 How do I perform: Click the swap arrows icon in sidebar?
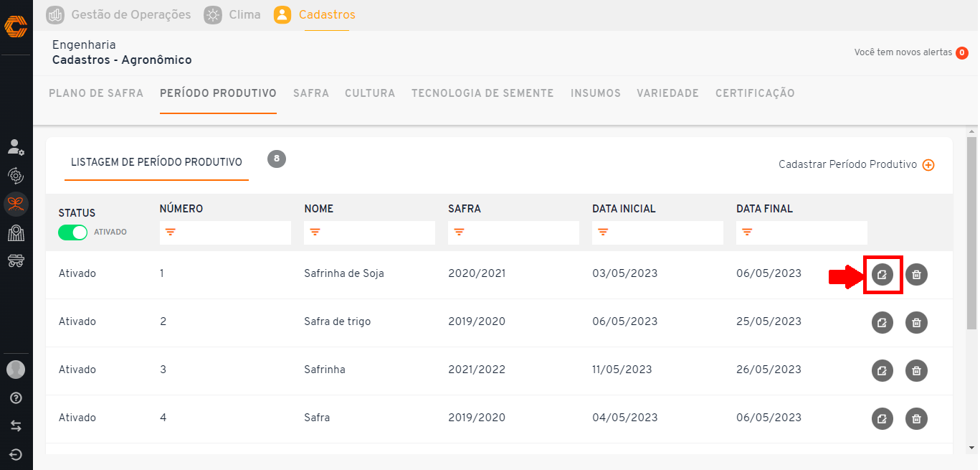(x=16, y=426)
